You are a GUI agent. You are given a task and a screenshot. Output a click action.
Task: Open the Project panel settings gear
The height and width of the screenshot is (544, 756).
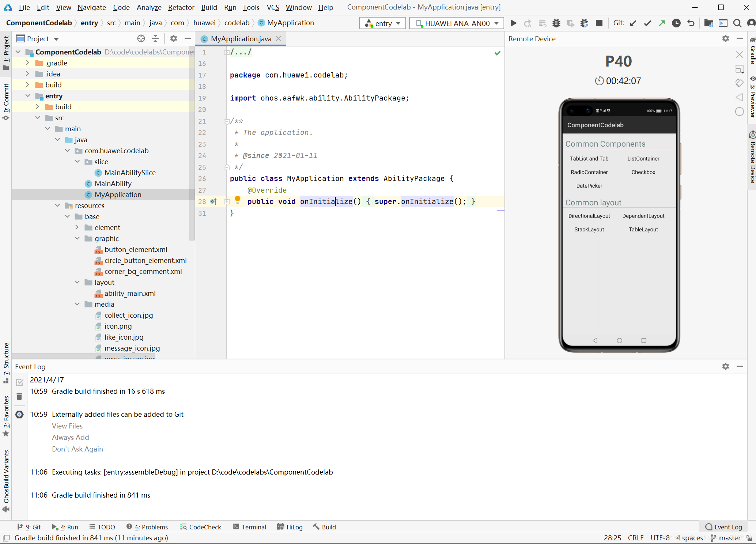(x=174, y=38)
